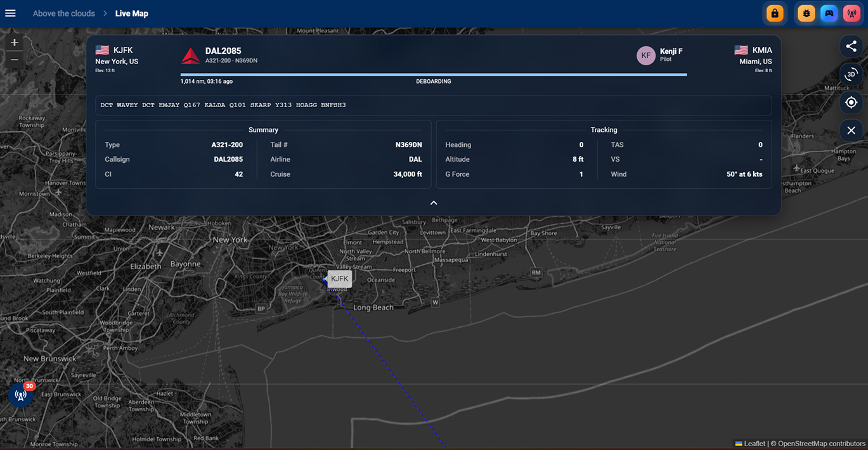868x450 pixels.
Task: Click the DAL2085 flight title
Action: pyautogui.click(x=223, y=51)
